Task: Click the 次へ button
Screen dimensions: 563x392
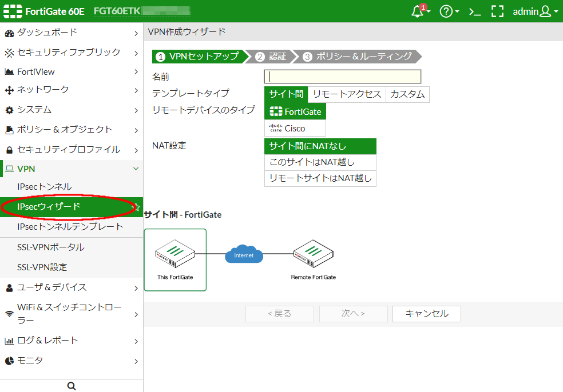Action: pyautogui.click(x=353, y=314)
